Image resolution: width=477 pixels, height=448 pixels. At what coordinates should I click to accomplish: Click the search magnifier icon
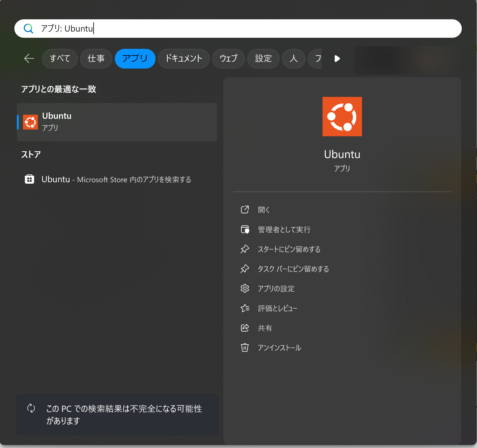pyautogui.click(x=28, y=29)
